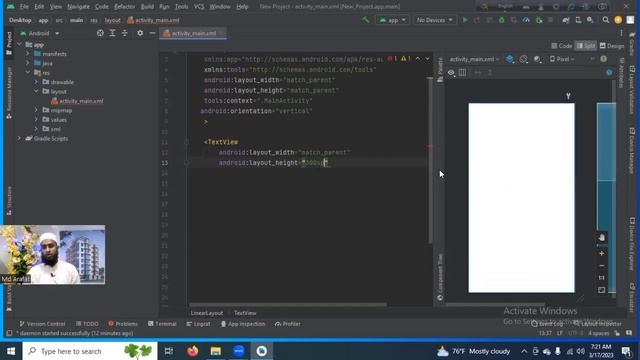The height and width of the screenshot is (360, 640).
Task: Click the 1:1 zoom to 100% icon
Action: pyautogui.click(x=602, y=278)
